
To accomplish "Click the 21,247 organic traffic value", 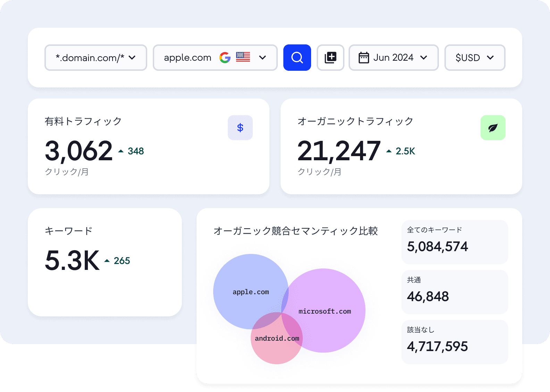I will 339,151.
